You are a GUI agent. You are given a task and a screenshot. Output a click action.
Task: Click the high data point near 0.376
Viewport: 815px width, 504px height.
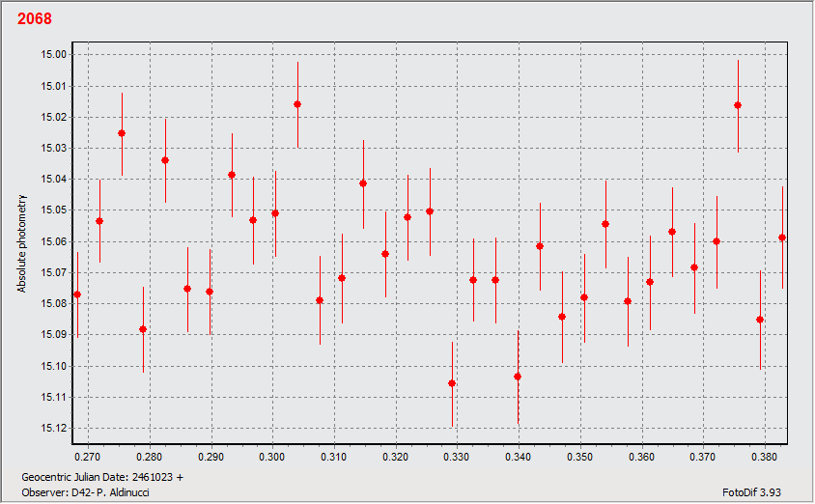[x=738, y=105]
